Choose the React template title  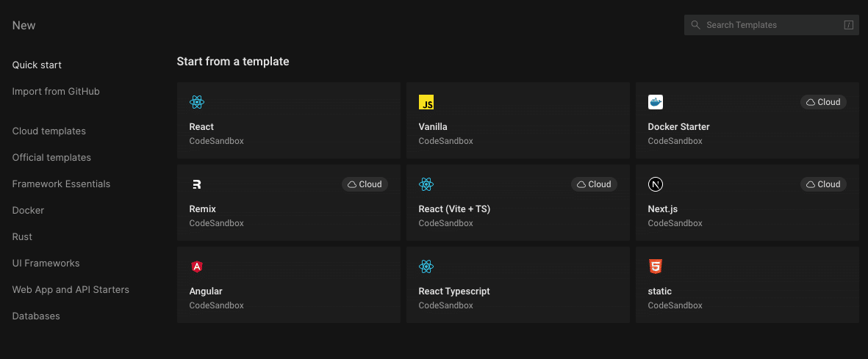coord(201,127)
